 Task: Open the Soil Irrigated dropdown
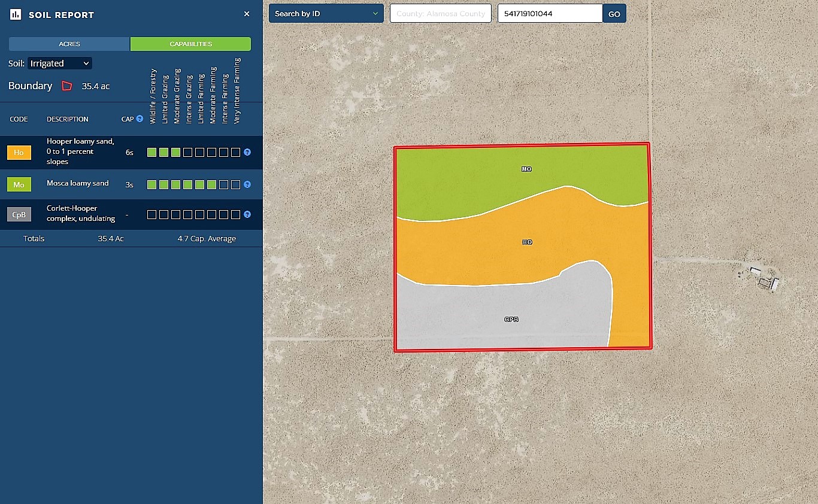pos(60,63)
